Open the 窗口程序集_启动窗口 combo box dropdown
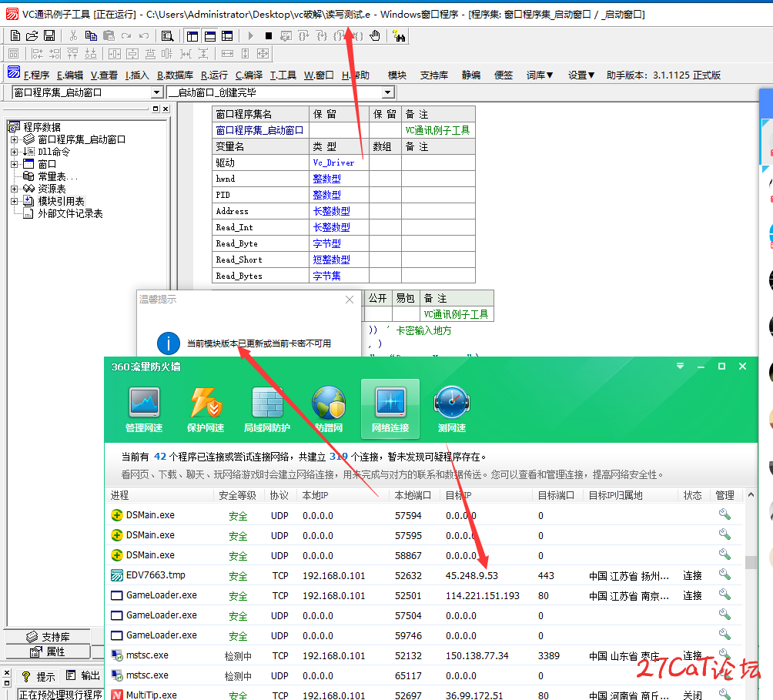This screenshot has height=700, width=773. point(156,92)
